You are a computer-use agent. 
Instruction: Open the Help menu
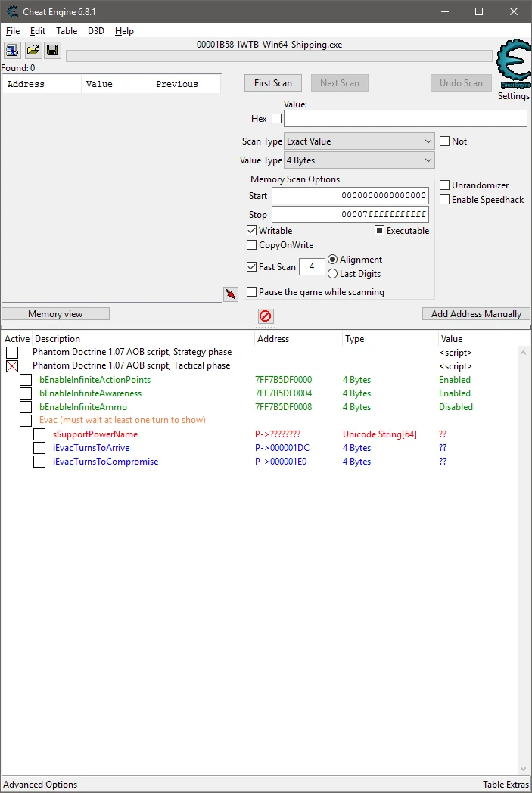pos(124,31)
